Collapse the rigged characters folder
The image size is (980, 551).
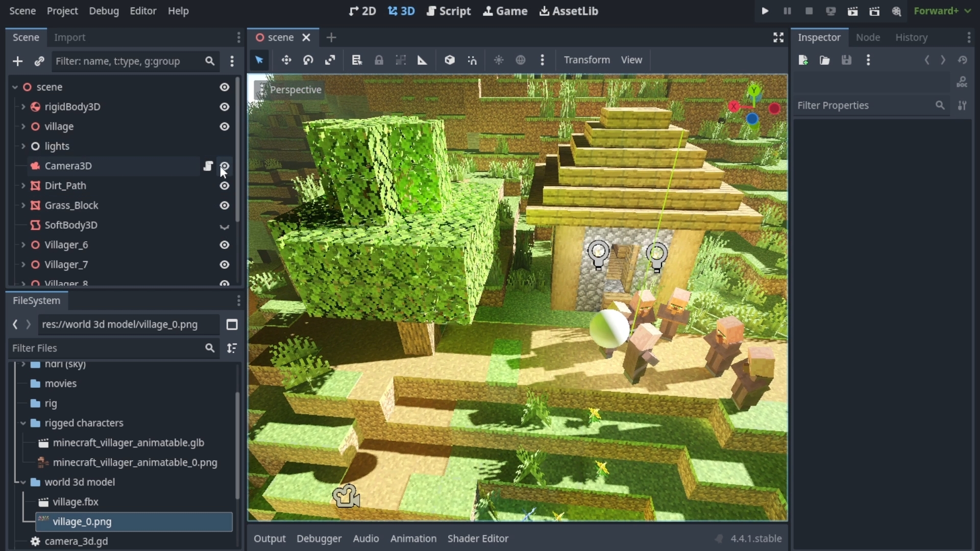[23, 423]
